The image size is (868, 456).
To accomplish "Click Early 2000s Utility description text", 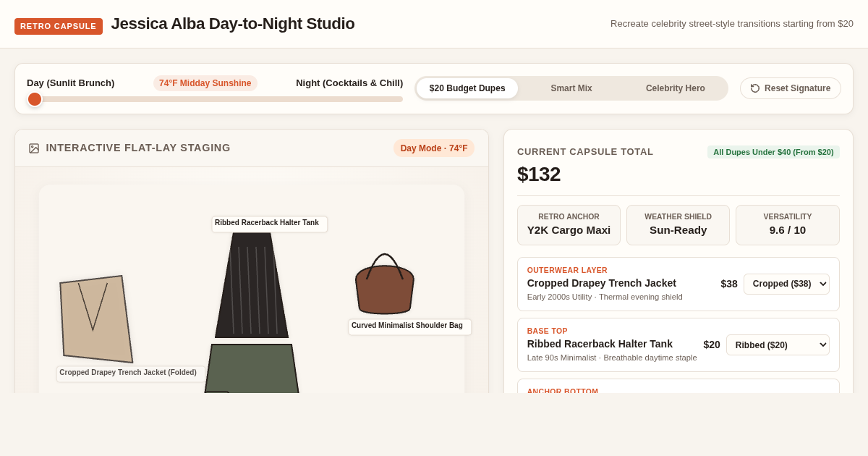I will (605, 297).
